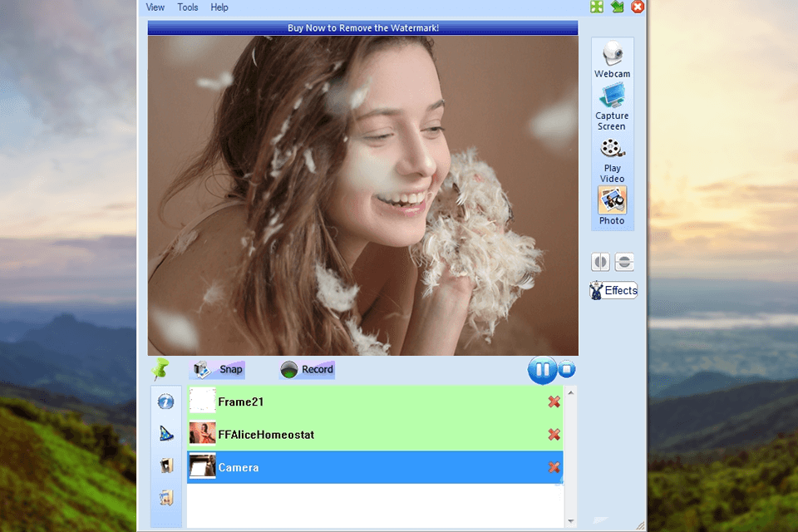Open the Photo source panel

[x=612, y=204]
